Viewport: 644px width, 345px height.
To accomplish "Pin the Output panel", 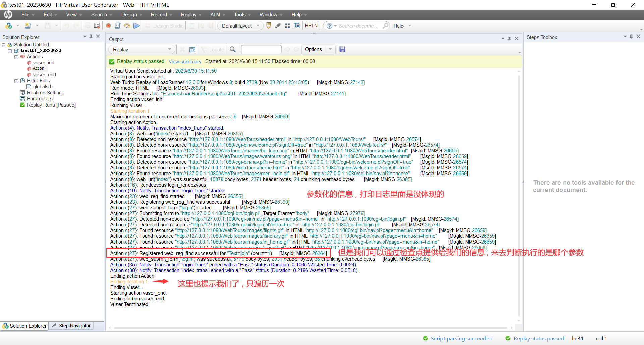I will pyautogui.click(x=509, y=39).
